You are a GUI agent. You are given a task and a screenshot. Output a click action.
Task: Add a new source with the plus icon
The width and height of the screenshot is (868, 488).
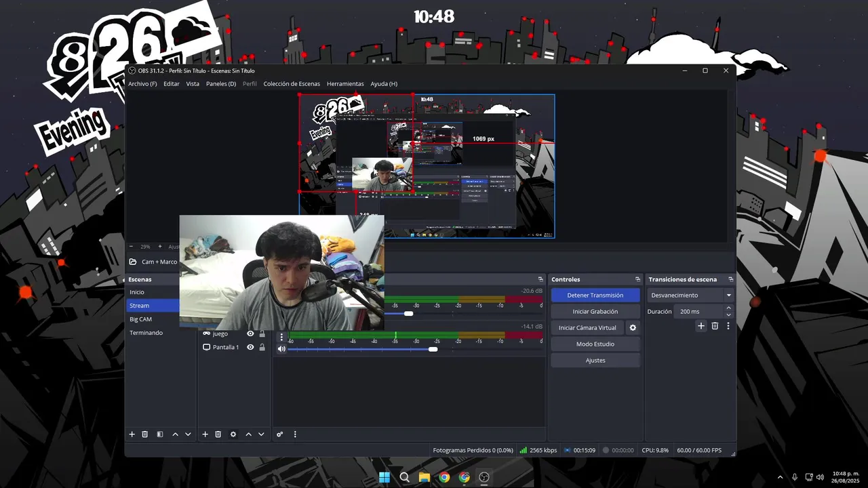point(205,434)
